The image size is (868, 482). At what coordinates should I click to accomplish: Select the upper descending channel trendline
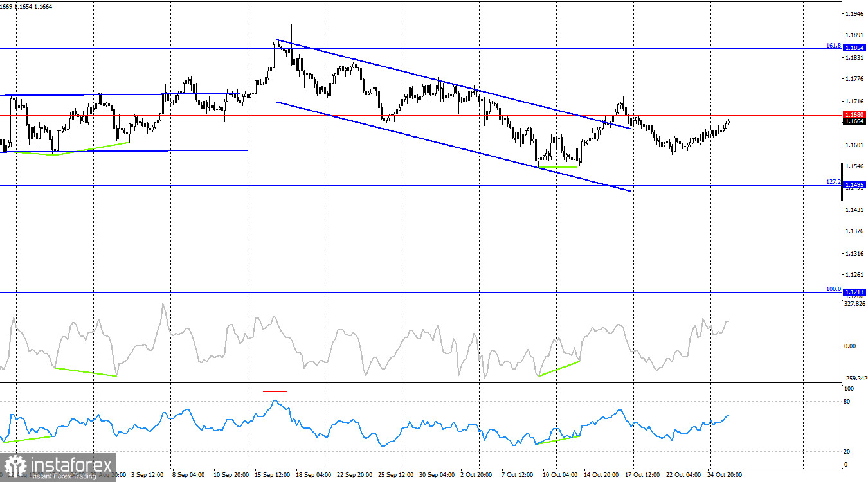point(453,84)
